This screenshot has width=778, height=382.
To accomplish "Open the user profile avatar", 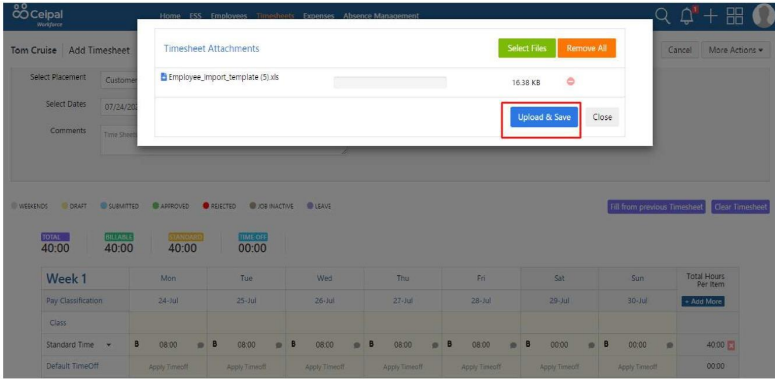I will pyautogui.click(x=763, y=16).
